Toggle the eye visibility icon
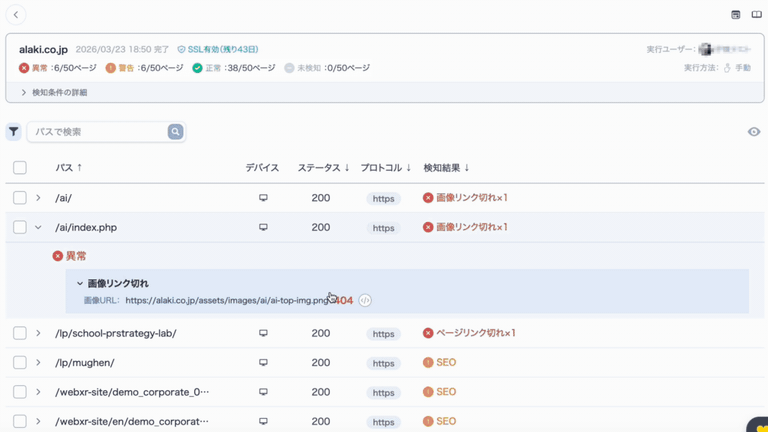The height and width of the screenshot is (432, 768). click(754, 132)
